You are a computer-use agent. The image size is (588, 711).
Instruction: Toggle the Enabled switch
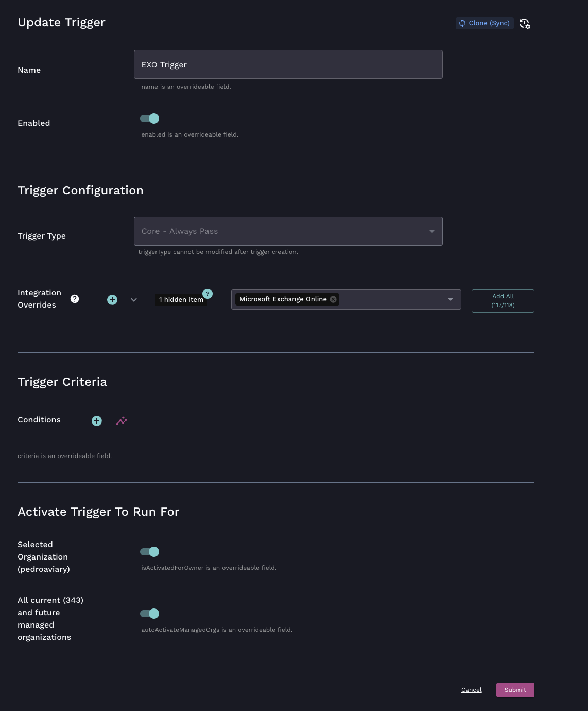tap(150, 118)
